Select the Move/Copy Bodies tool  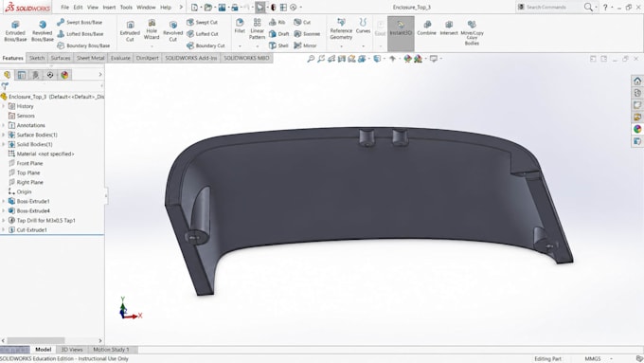click(x=472, y=32)
